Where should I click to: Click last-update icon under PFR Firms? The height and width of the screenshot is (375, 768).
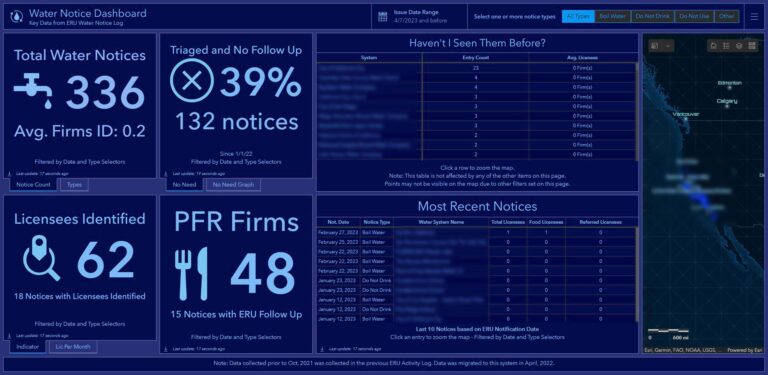click(166, 349)
